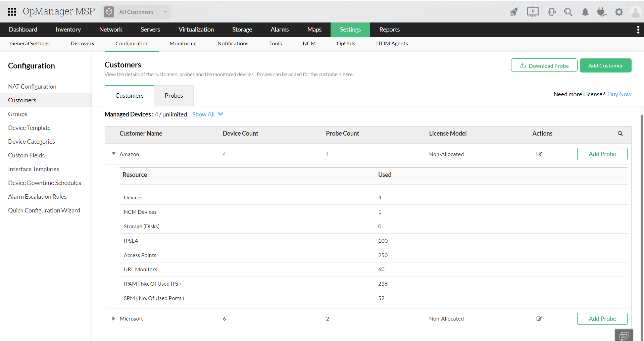Expand the Show All devices dropdown
This screenshot has width=644, height=341.
(x=208, y=114)
